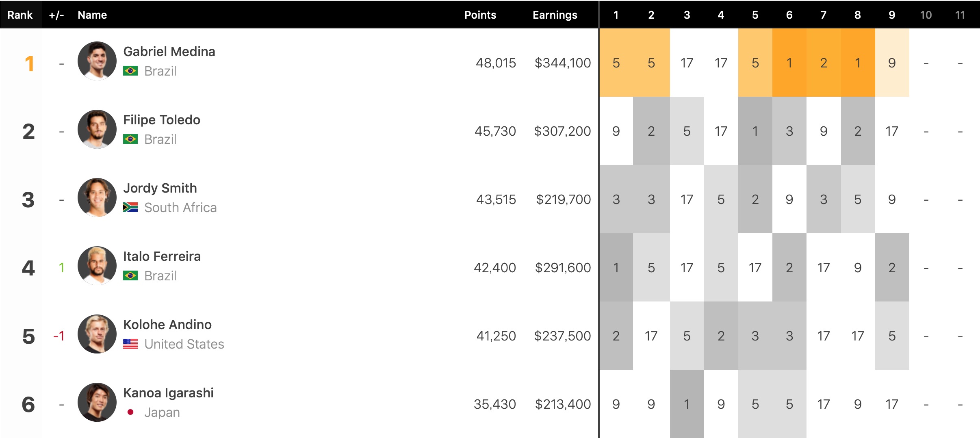Click Kolohe Andino's profile photo
The height and width of the screenshot is (438, 980).
[x=97, y=334]
